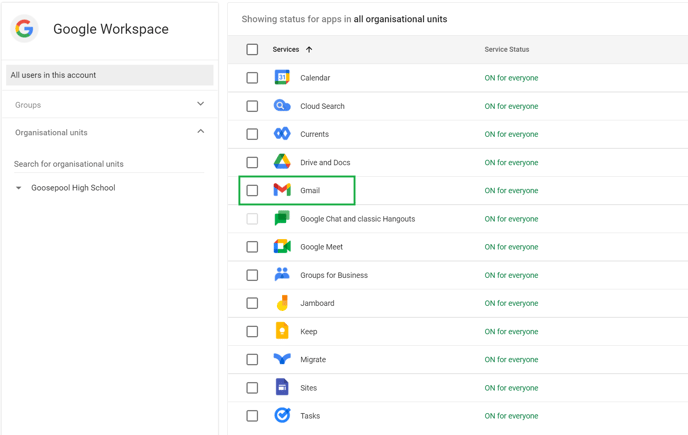The height and width of the screenshot is (435, 688).
Task: Collapse the Organisational units chevron
Action: (x=201, y=131)
